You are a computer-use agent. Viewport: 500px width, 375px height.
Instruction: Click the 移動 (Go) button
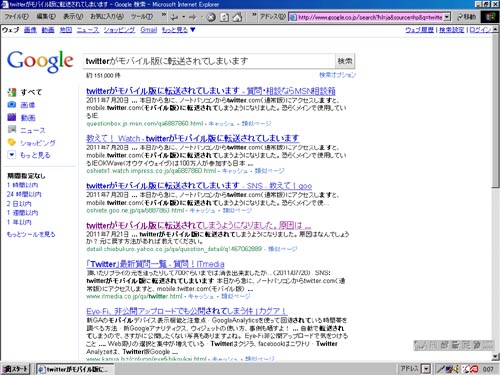[466, 17]
